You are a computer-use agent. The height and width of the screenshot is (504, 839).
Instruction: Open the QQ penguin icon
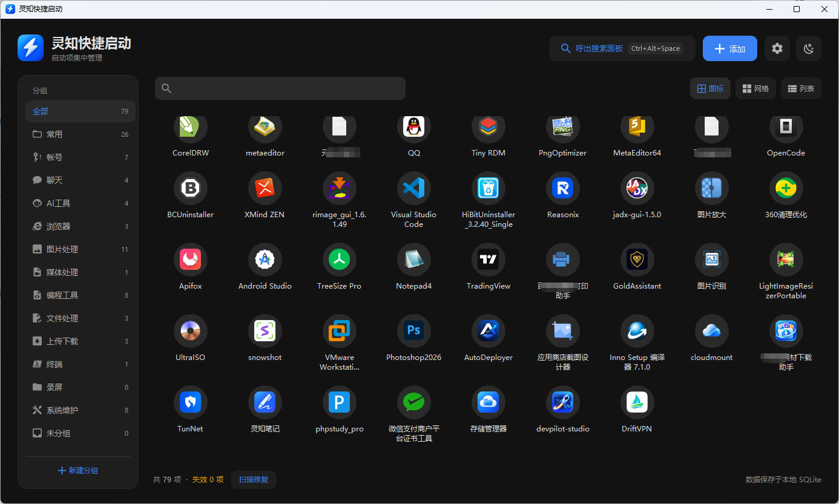click(x=414, y=126)
